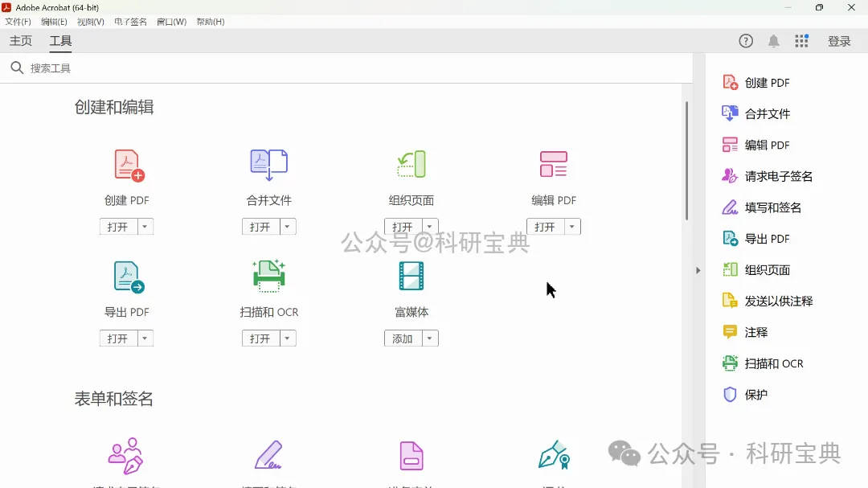Click the 创建和编辑 section heading
Image resolution: width=868 pixels, height=488 pixels.
pyautogui.click(x=114, y=107)
